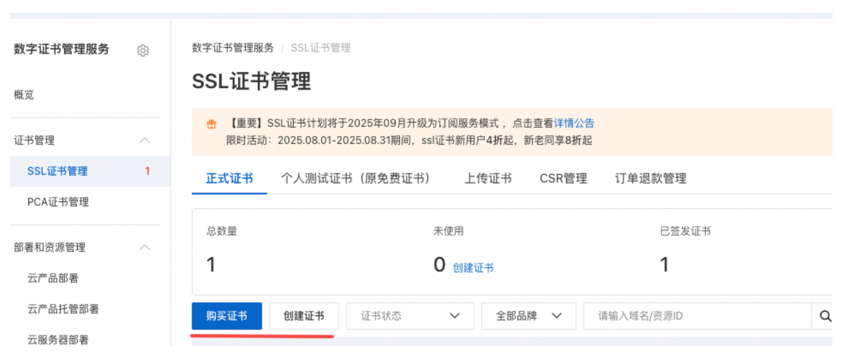Viewport: 868px width, 360px height.
Task: Open 云产品部署 in the sidebar
Action: tap(53, 278)
